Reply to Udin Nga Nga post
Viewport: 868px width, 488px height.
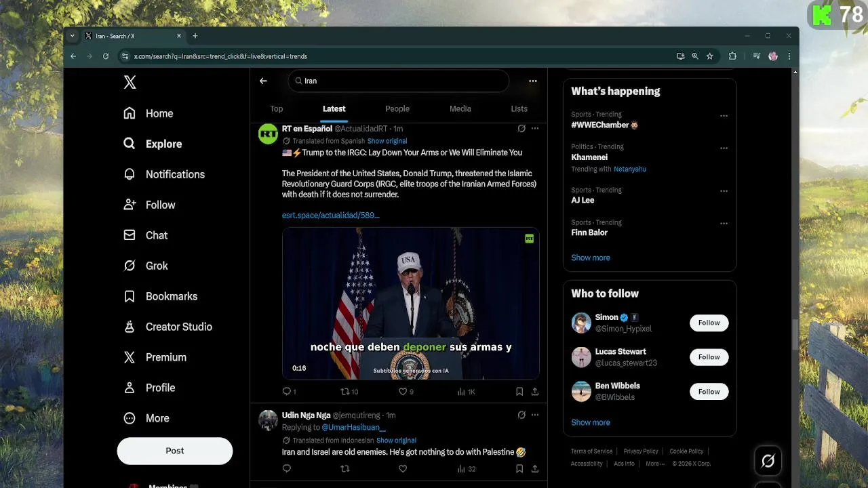click(x=287, y=469)
